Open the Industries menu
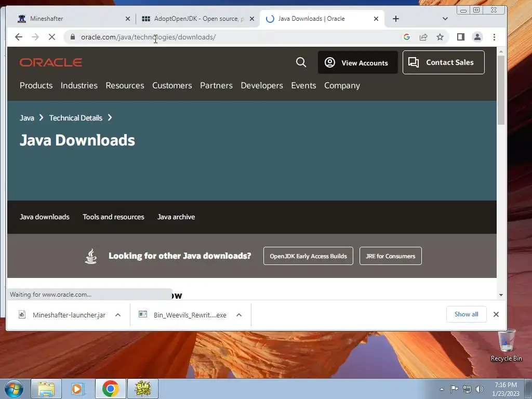The image size is (532, 399). coord(79,86)
